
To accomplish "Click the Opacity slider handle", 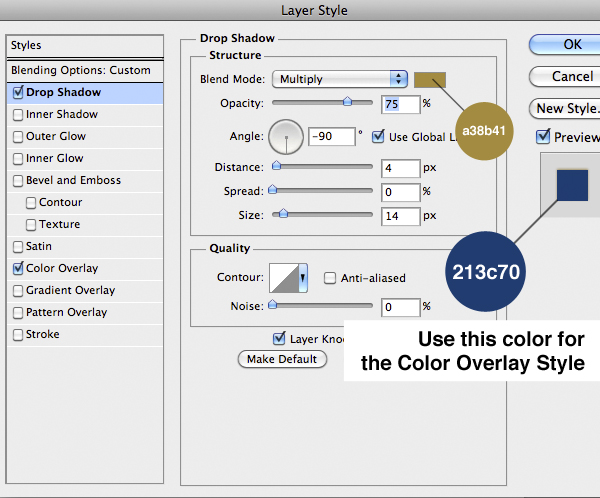I will point(348,101).
